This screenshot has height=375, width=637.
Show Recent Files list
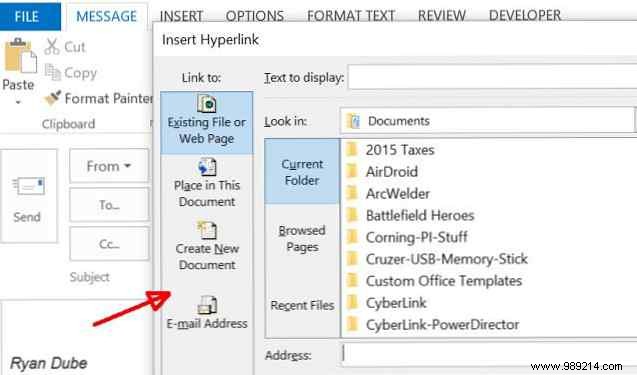tap(302, 305)
